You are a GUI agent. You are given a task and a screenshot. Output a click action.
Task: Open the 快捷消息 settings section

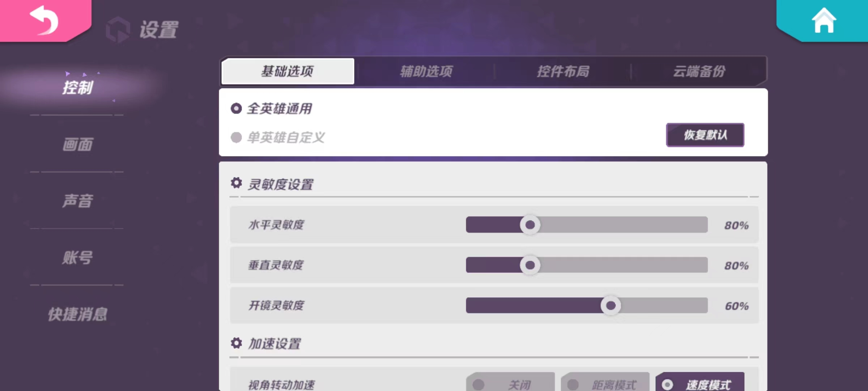77,314
